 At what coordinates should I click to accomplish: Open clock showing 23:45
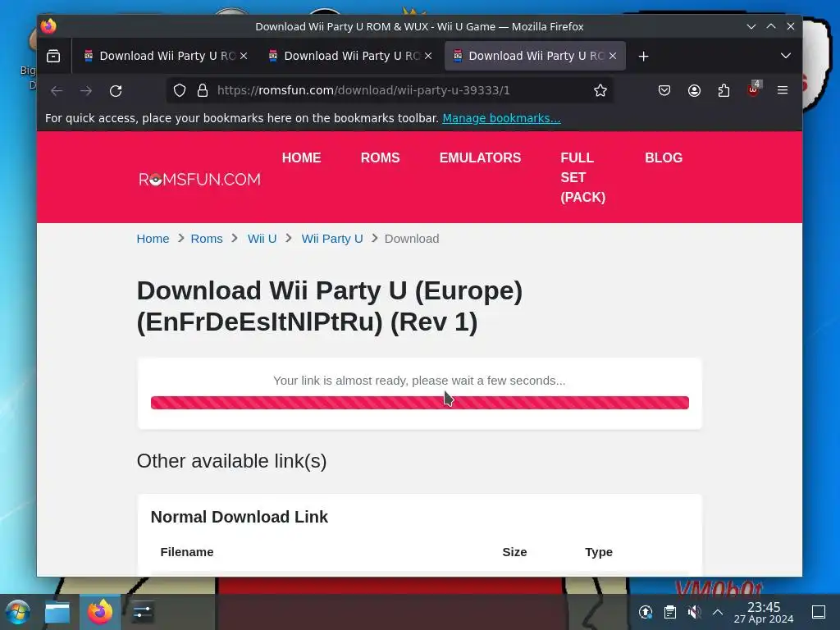(x=764, y=612)
